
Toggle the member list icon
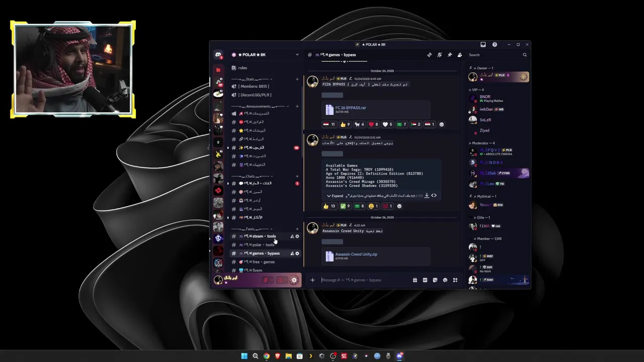tap(459, 55)
